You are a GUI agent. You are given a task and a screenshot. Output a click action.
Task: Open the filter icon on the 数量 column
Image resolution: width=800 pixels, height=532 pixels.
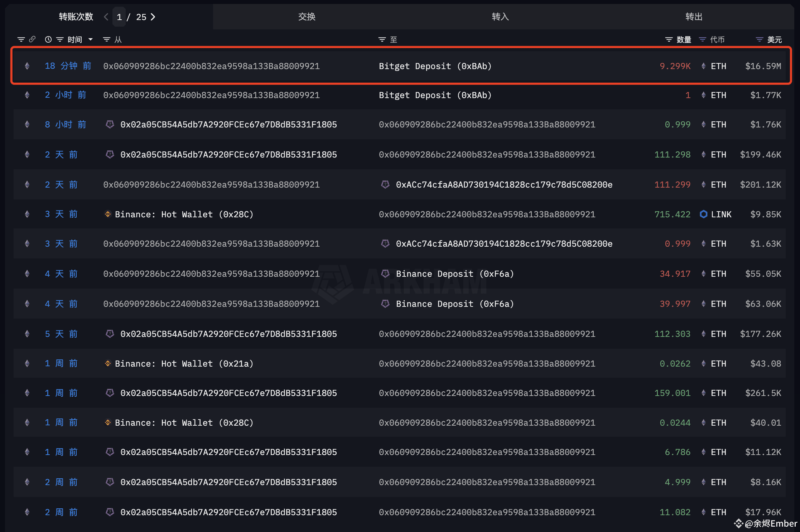[x=669, y=39]
